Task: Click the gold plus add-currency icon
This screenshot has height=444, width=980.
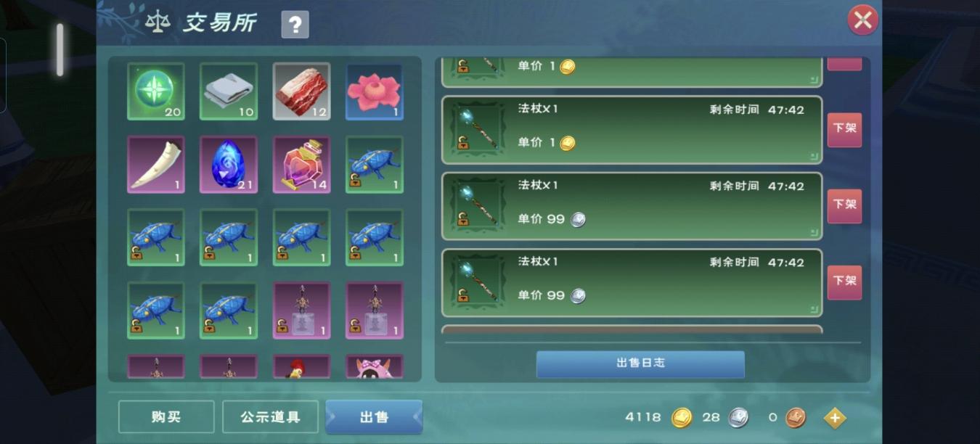Action: [835, 418]
